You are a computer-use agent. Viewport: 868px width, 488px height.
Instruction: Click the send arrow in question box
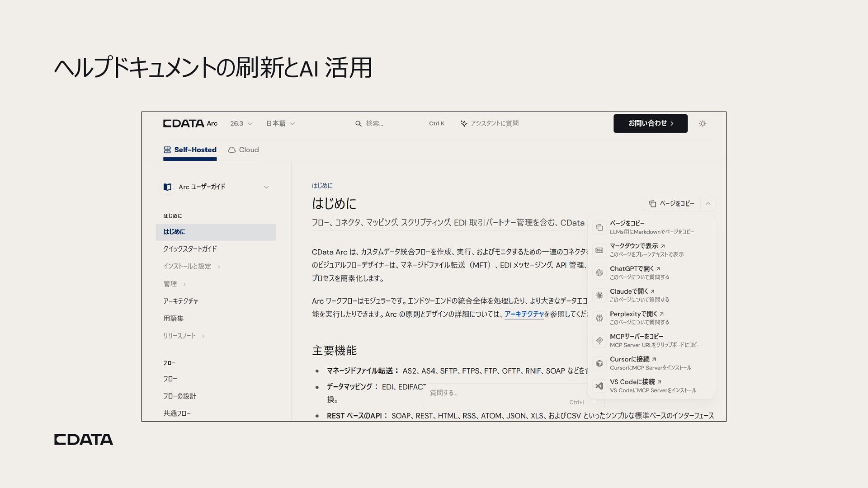pos(594,402)
